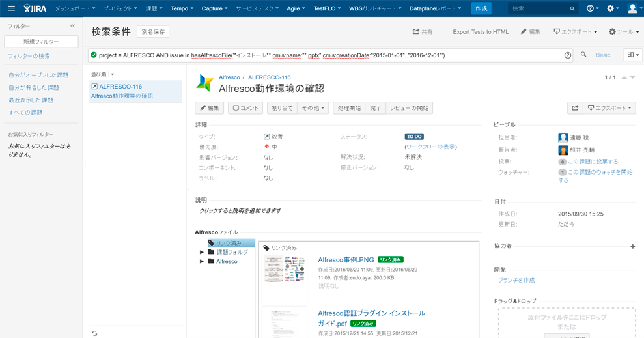Open the ダッシュボード menu
The height and width of the screenshot is (338, 644).
[75, 8]
